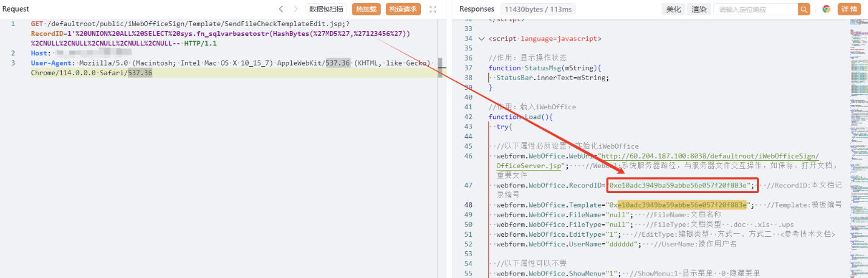868x278 pixels.
Task: Click the Responses panel title
Action: 477,9
